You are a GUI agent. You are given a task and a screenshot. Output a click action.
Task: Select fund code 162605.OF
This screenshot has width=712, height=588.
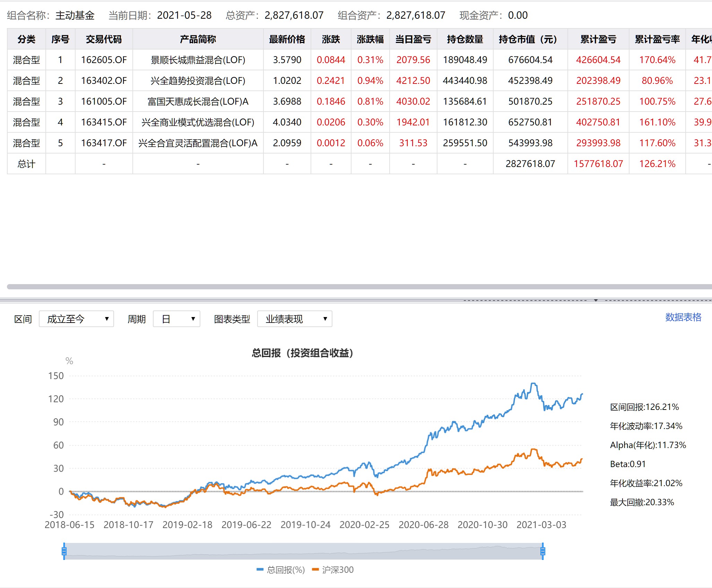click(104, 60)
